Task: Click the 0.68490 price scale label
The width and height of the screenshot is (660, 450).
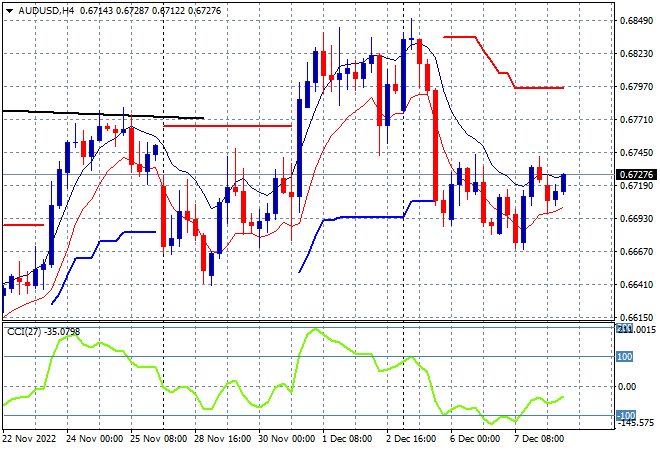Action: click(x=636, y=21)
